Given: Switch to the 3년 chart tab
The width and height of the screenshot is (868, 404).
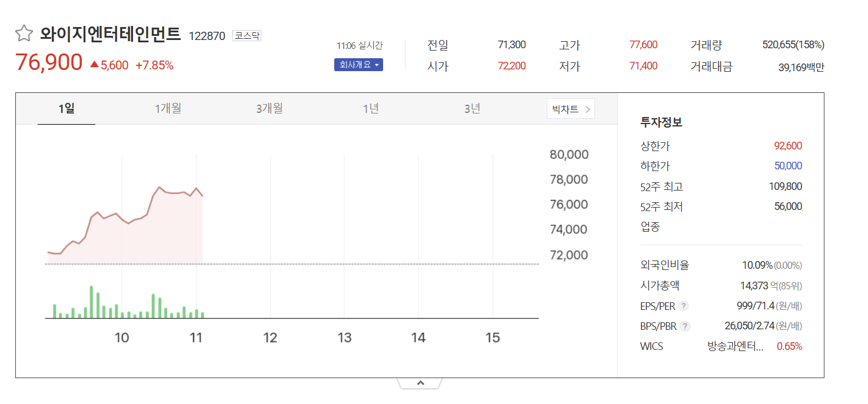Looking at the screenshot, I should click(472, 109).
